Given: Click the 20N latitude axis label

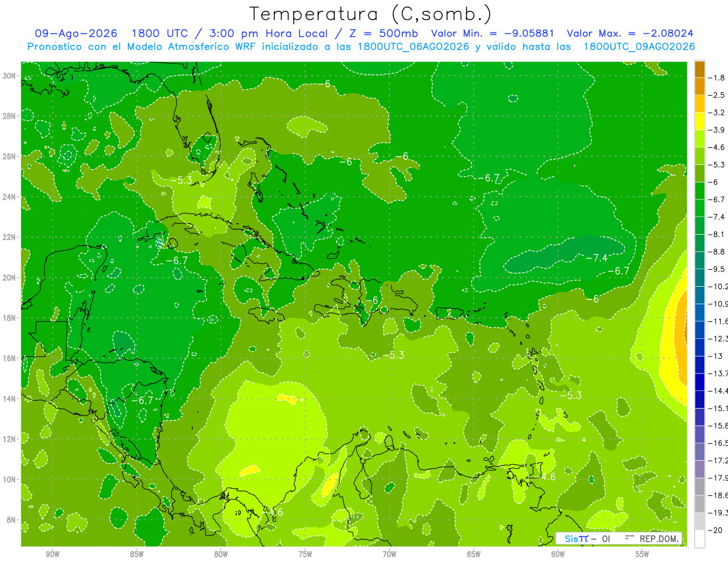Looking at the screenshot, I should pos(10,277).
